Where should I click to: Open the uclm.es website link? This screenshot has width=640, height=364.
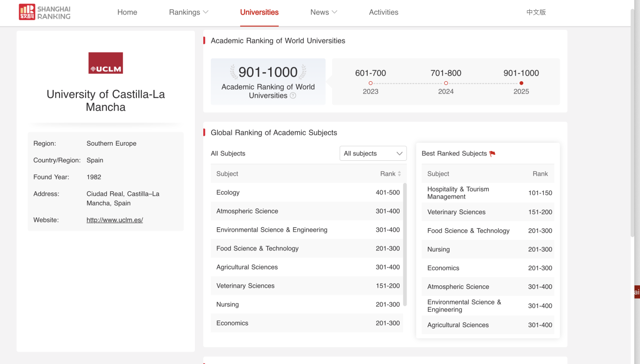115,220
